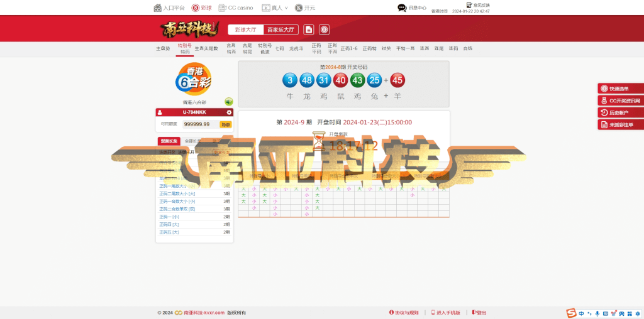Open the CC casino icon

(222, 8)
